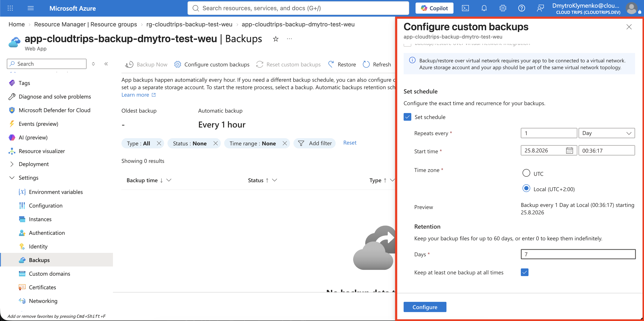Open the Help question mark icon
The width and height of the screenshot is (644, 321).
521,8
